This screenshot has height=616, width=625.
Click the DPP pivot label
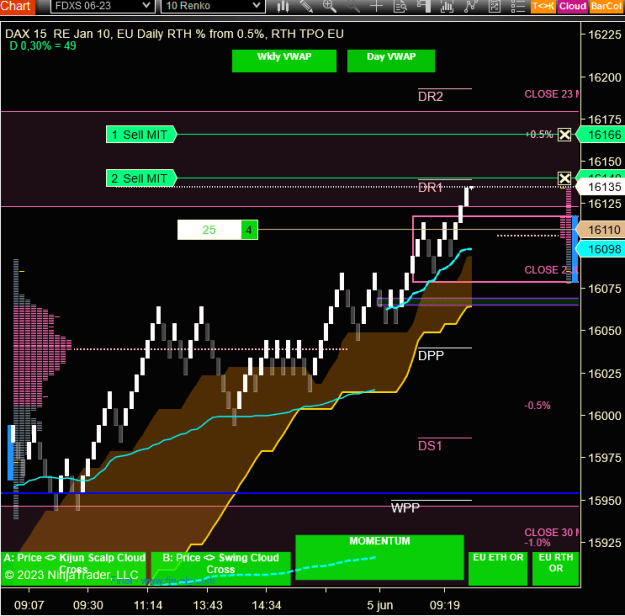click(x=431, y=356)
